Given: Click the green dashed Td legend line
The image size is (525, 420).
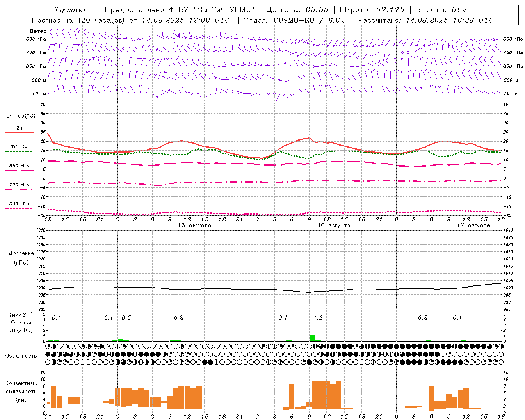Looking at the screenshot, I should click(18, 152).
